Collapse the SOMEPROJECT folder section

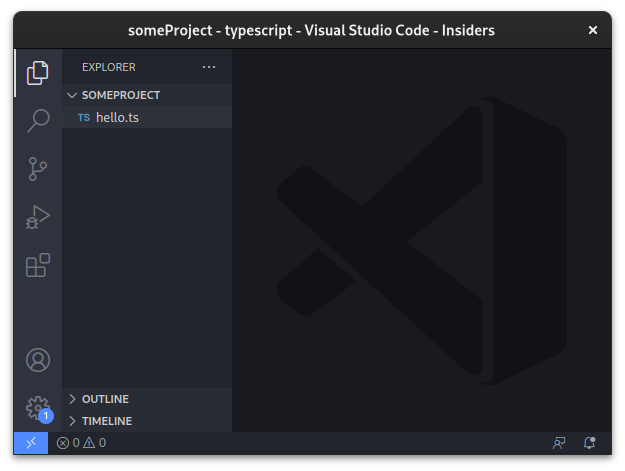tap(147, 95)
